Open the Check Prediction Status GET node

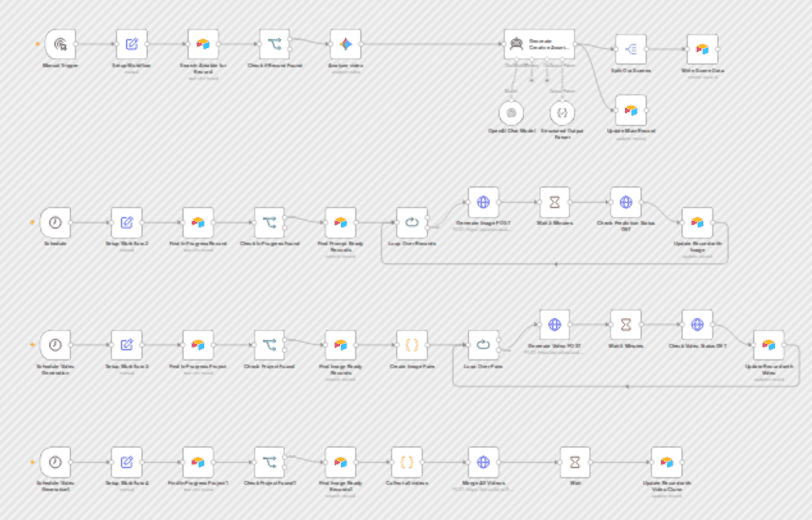click(x=626, y=202)
